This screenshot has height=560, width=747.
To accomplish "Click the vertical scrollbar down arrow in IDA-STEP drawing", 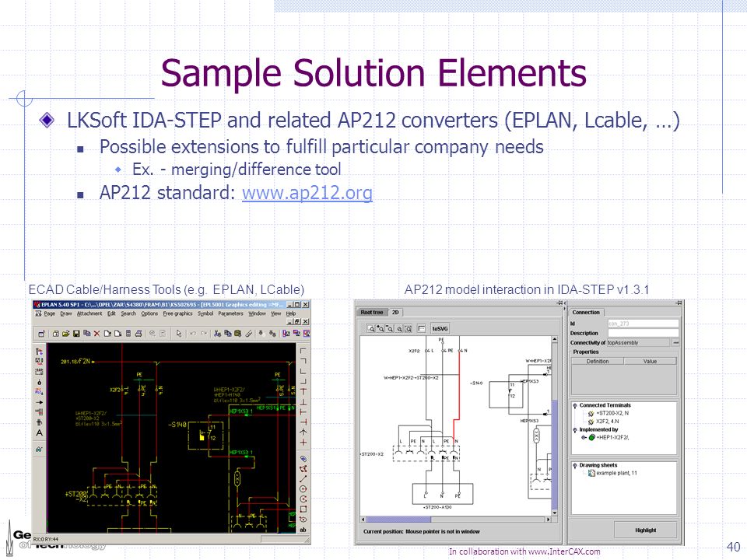I will pos(555,513).
